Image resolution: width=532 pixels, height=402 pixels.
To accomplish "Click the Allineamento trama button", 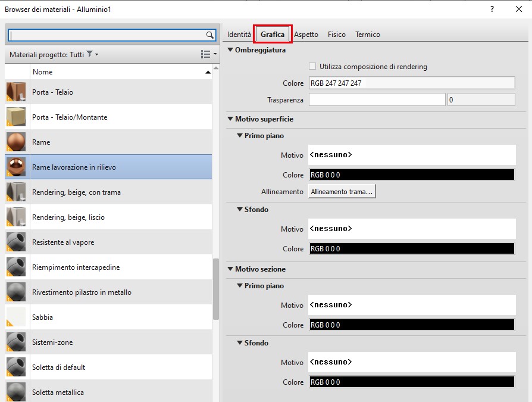I will [342, 192].
